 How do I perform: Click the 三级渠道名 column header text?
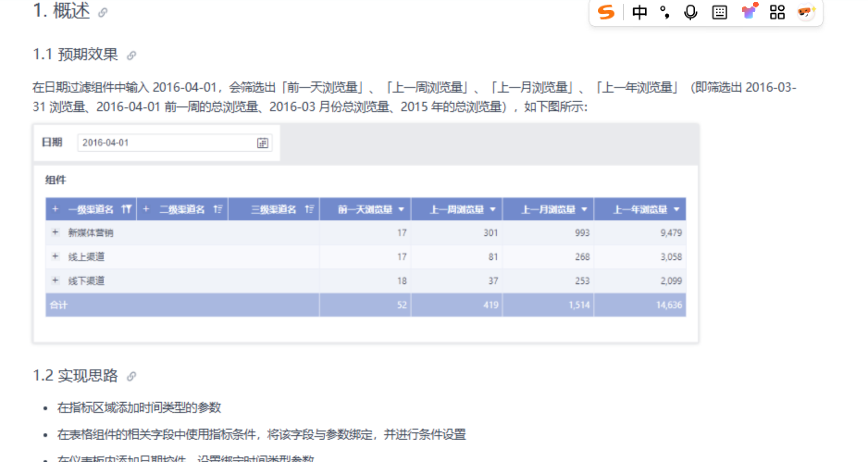click(x=274, y=210)
